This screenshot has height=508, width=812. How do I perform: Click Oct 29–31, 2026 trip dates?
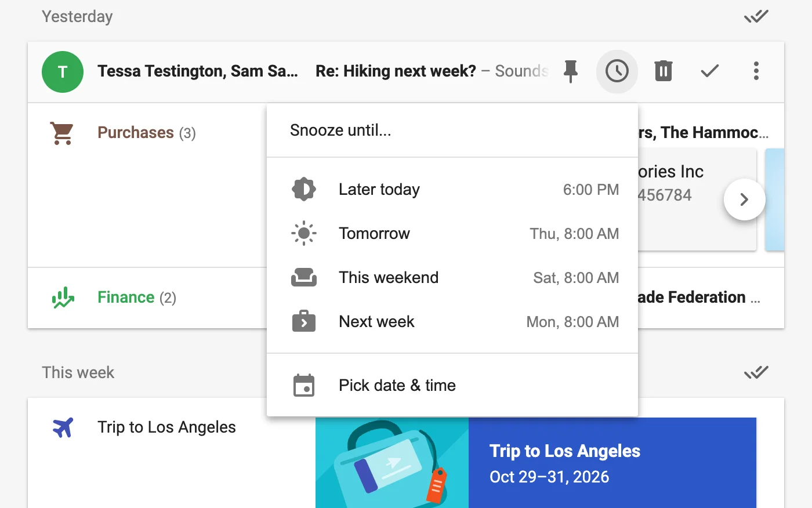click(549, 477)
